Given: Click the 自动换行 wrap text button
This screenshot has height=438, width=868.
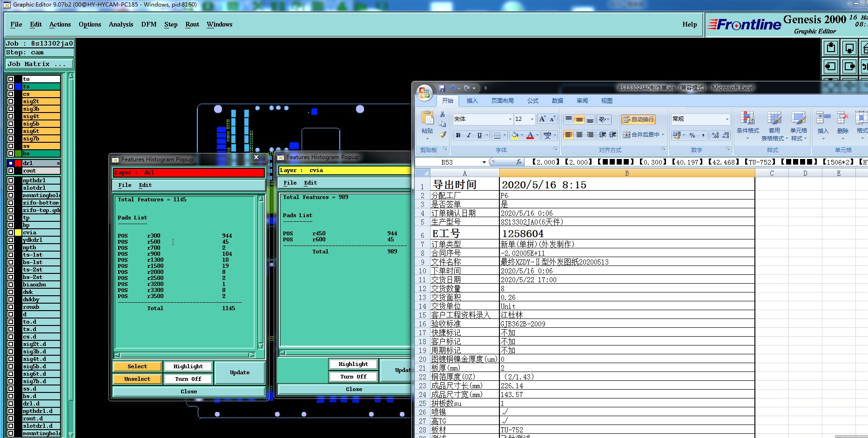Looking at the screenshot, I should 638,119.
